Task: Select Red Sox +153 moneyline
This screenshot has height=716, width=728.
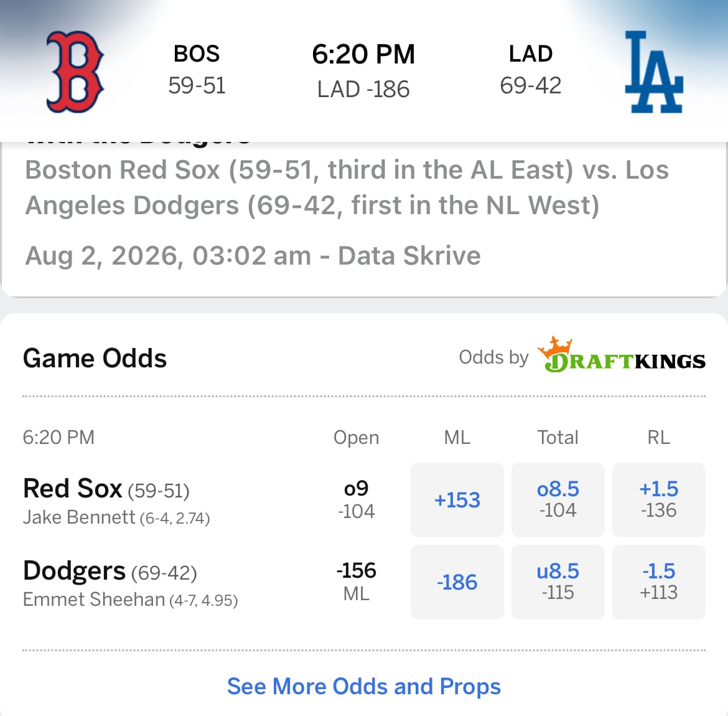Action: tap(457, 500)
